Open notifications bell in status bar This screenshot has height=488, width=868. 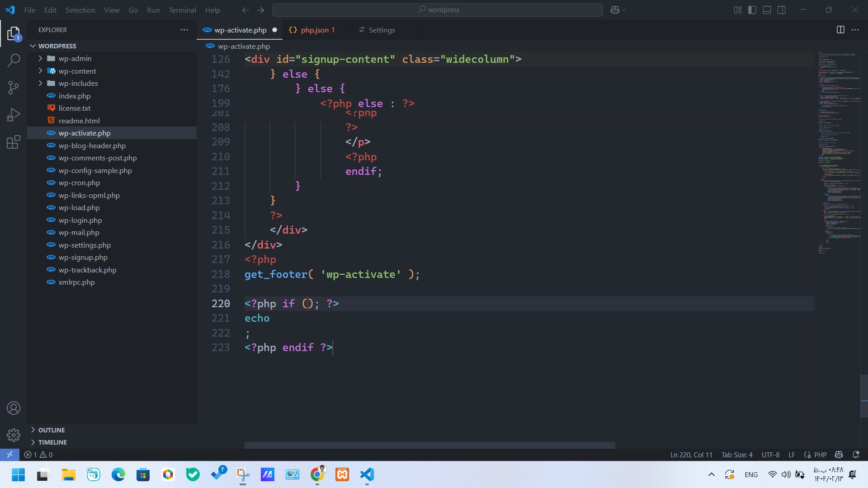point(855,455)
